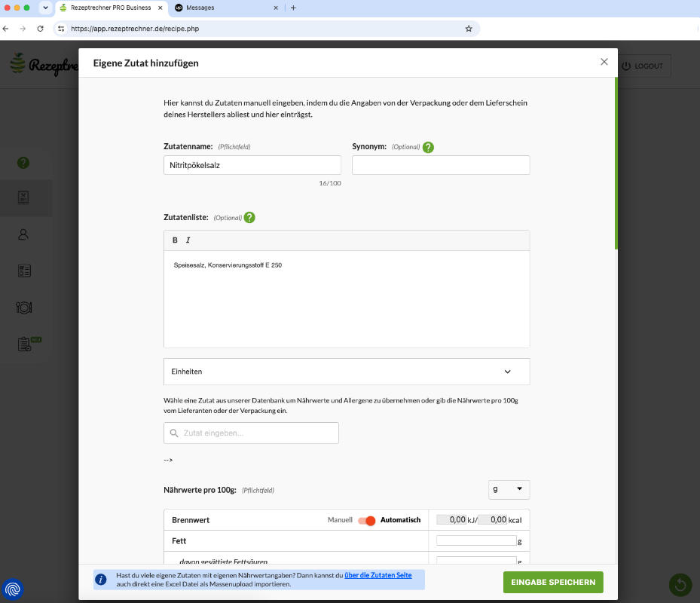Open the help icon next to Zutatenliste

[249, 218]
